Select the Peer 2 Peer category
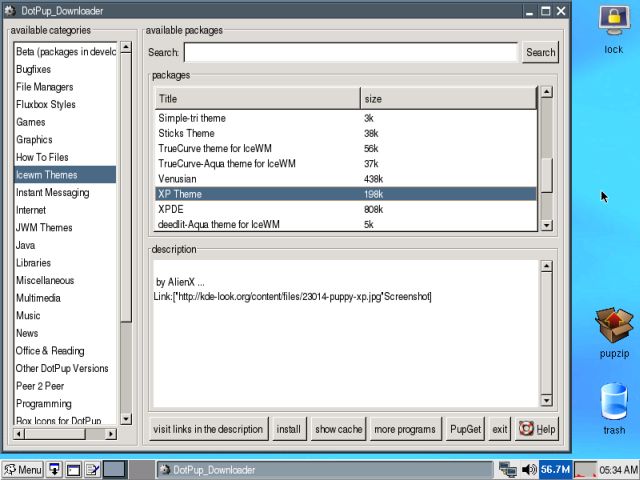This screenshot has height=480, width=640. pyautogui.click(x=65, y=386)
